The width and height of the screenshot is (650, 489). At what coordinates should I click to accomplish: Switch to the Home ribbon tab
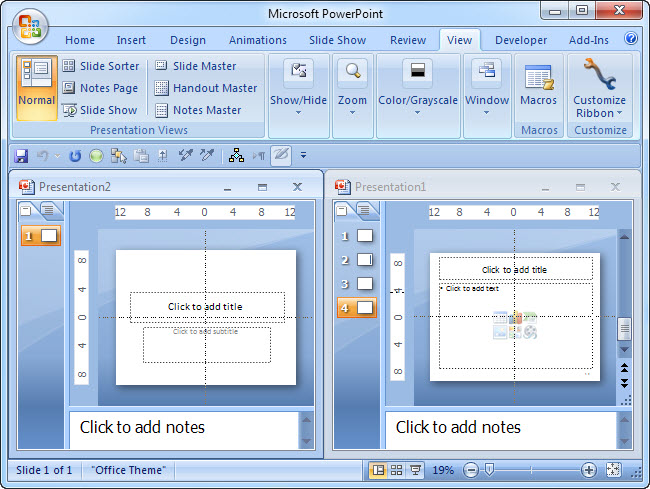[80, 40]
